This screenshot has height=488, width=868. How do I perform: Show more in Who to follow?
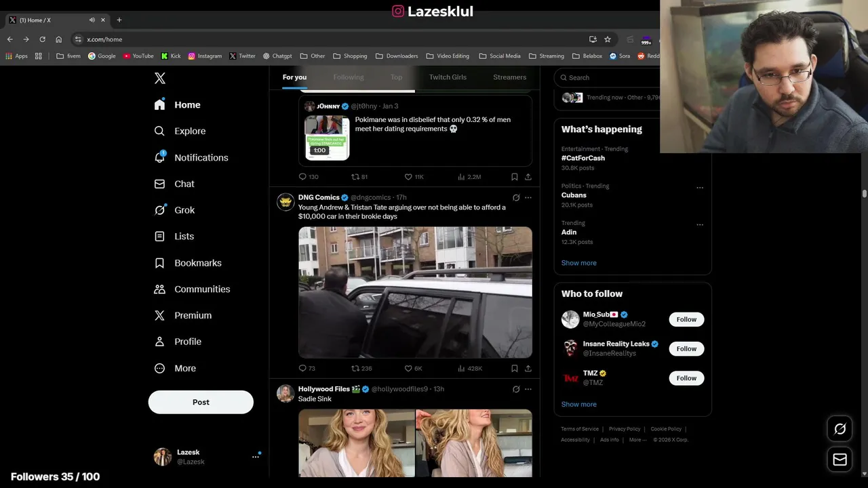click(x=578, y=405)
